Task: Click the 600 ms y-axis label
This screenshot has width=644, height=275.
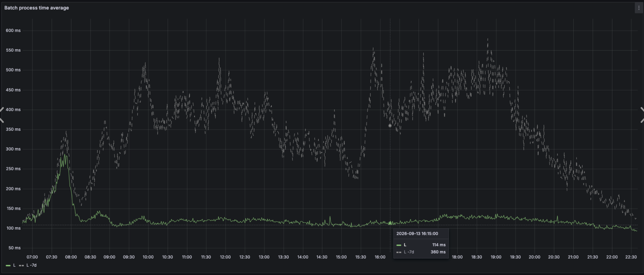Action: pyautogui.click(x=13, y=31)
